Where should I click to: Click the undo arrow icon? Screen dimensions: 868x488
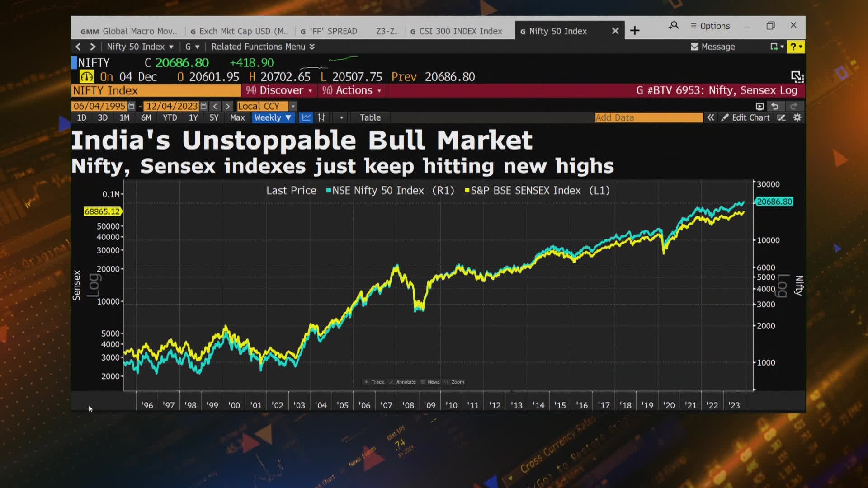(775, 106)
